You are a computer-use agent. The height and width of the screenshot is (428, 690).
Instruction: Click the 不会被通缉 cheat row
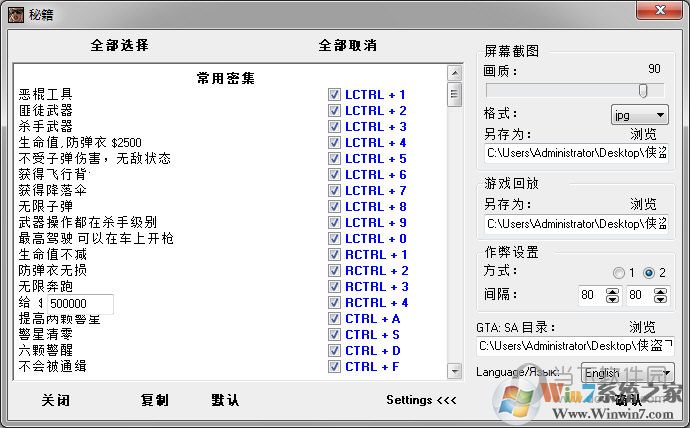pos(52,366)
